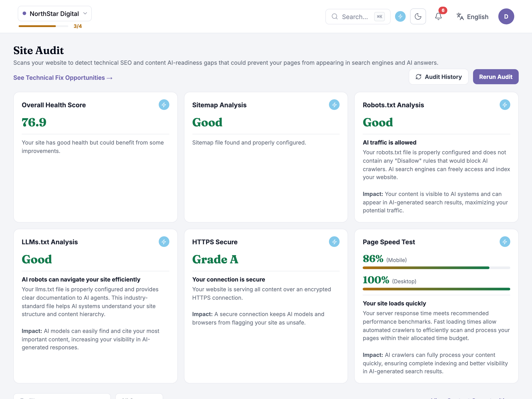
Task: Click the lightning bolt icon in top header
Action: [x=400, y=17]
